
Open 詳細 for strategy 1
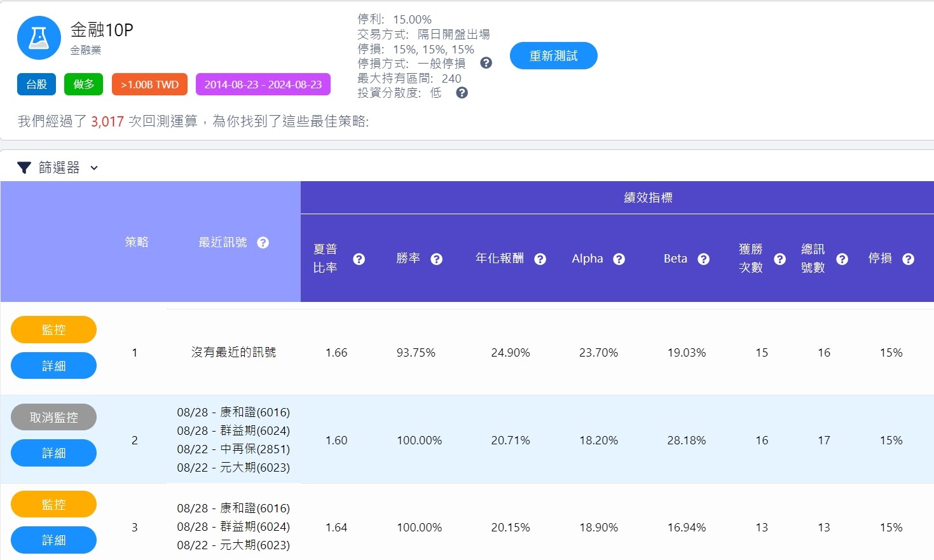coord(53,366)
